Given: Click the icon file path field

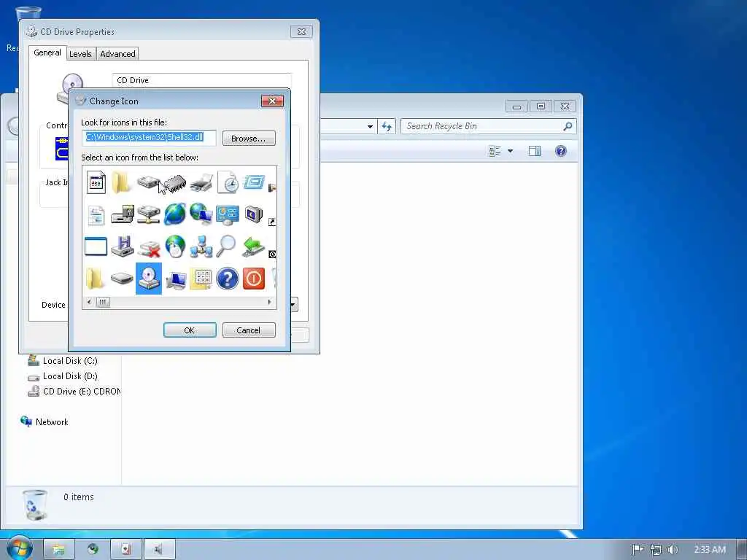Looking at the screenshot, I should [x=149, y=138].
